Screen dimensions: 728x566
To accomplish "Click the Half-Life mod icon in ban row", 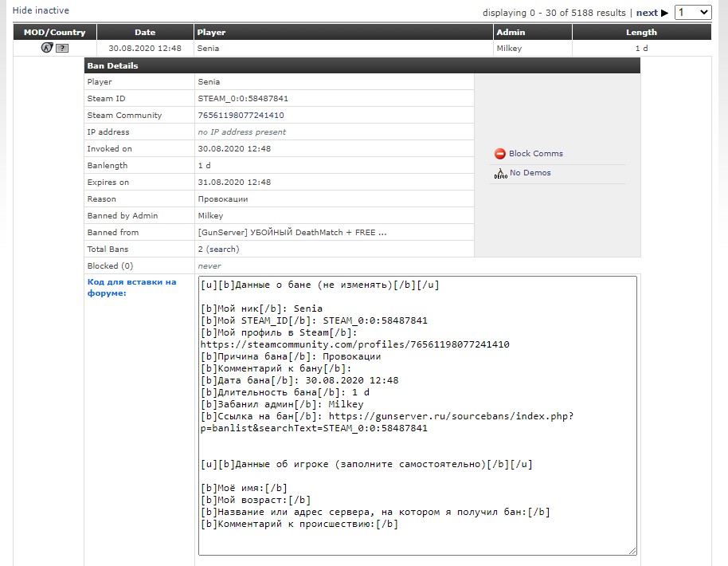I will pos(47,48).
